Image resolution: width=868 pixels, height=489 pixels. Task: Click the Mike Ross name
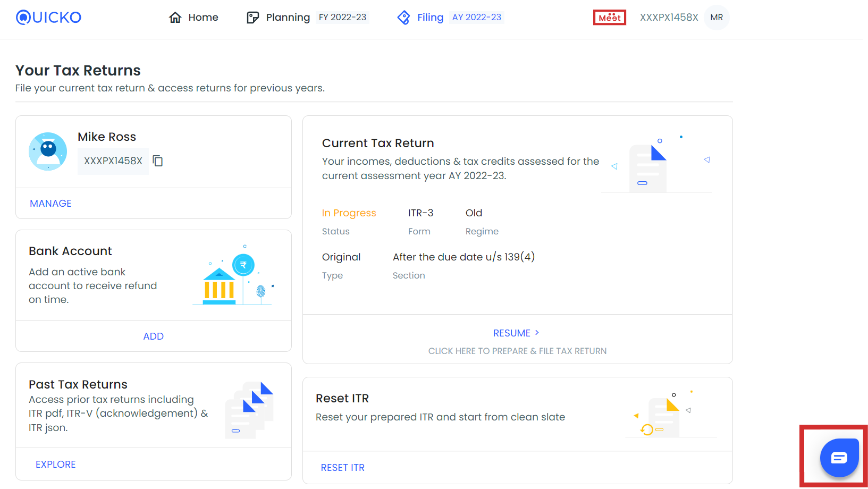(107, 137)
